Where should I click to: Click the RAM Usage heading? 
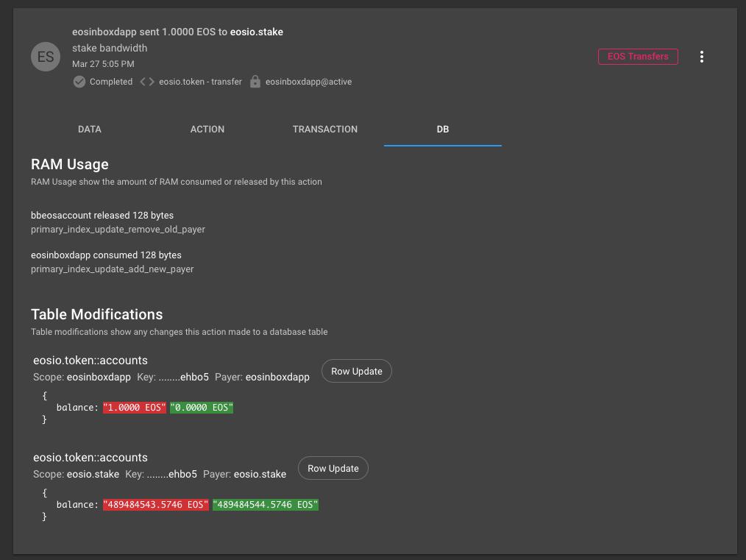click(x=70, y=164)
